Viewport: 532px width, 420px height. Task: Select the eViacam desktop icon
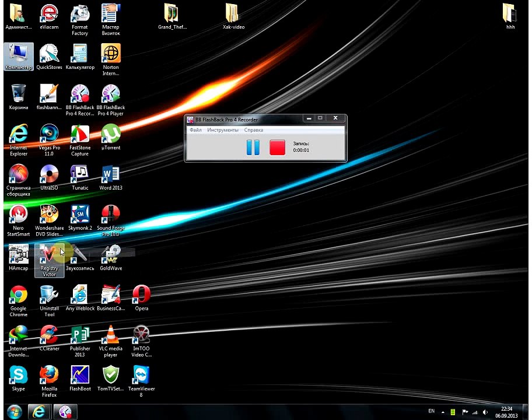click(49, 17)
